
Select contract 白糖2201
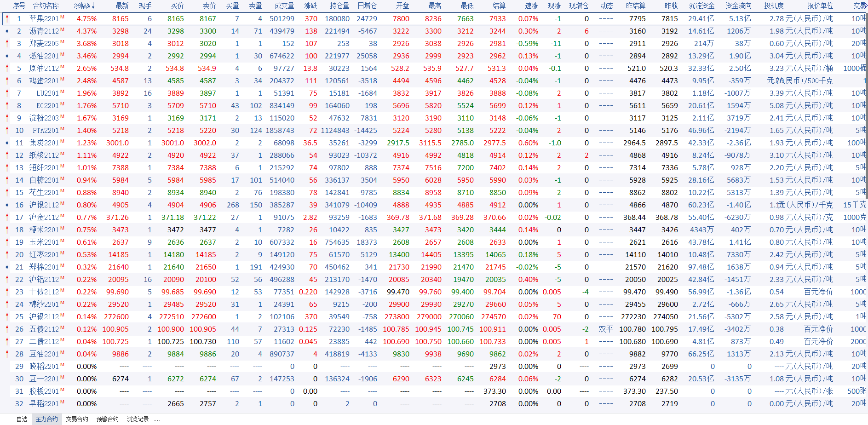tap(44, 180)
